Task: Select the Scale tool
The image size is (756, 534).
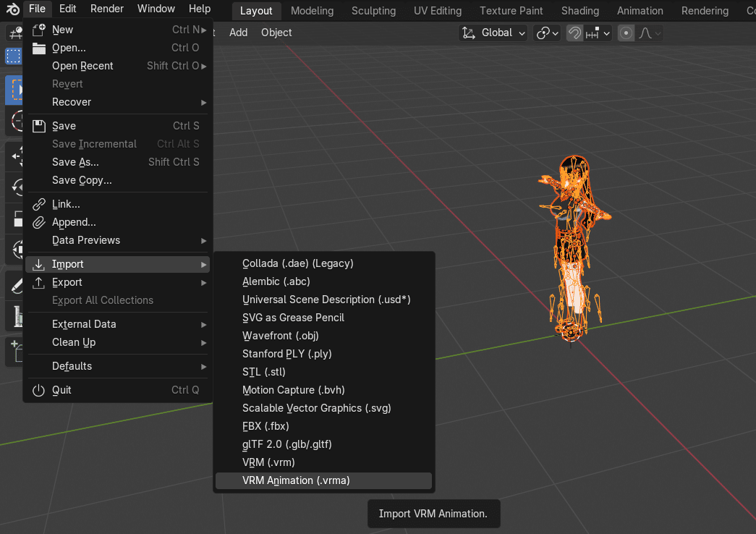Action: click(13, 218)
